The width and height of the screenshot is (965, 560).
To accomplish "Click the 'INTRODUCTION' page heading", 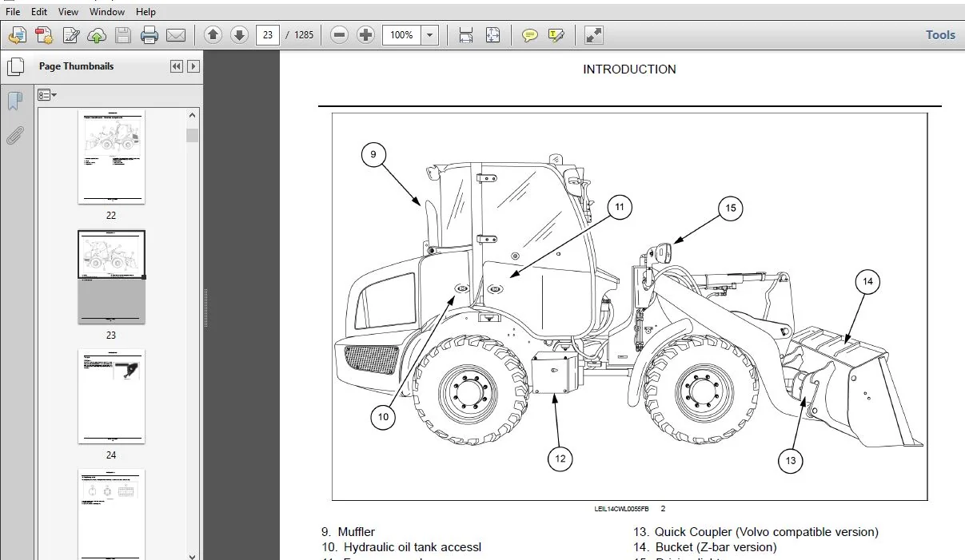I will click(x=629, y=70).
